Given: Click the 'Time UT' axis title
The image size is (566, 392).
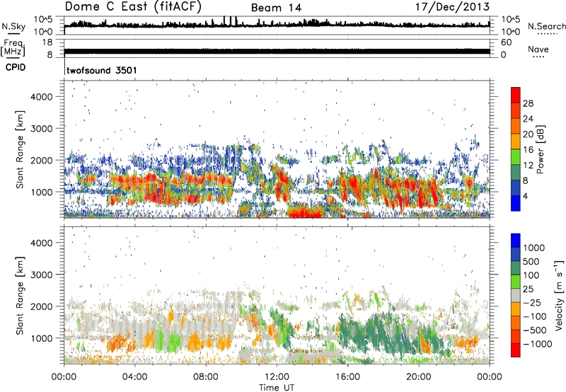Looking at the screenshot, I should pyautogui.click(x=277, y=388).
